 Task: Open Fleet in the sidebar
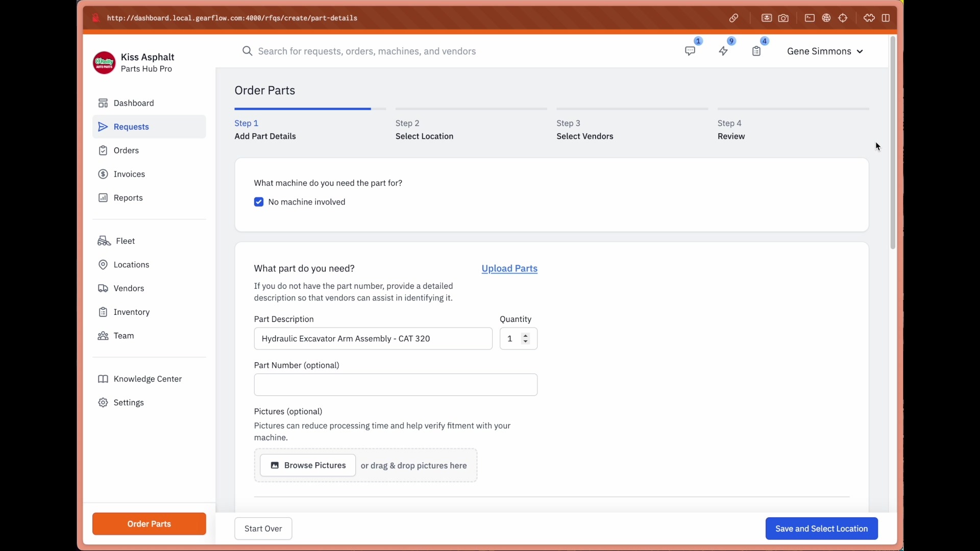point(125,241)
